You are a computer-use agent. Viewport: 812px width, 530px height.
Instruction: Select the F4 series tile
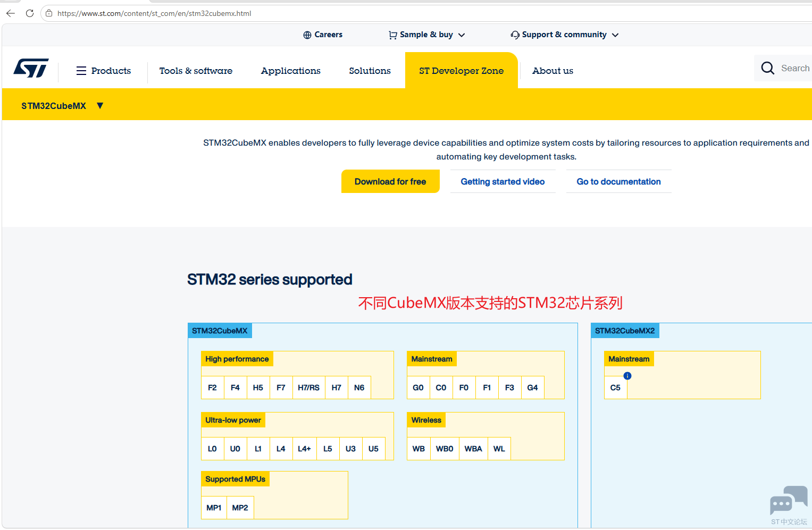click(235, 388)
